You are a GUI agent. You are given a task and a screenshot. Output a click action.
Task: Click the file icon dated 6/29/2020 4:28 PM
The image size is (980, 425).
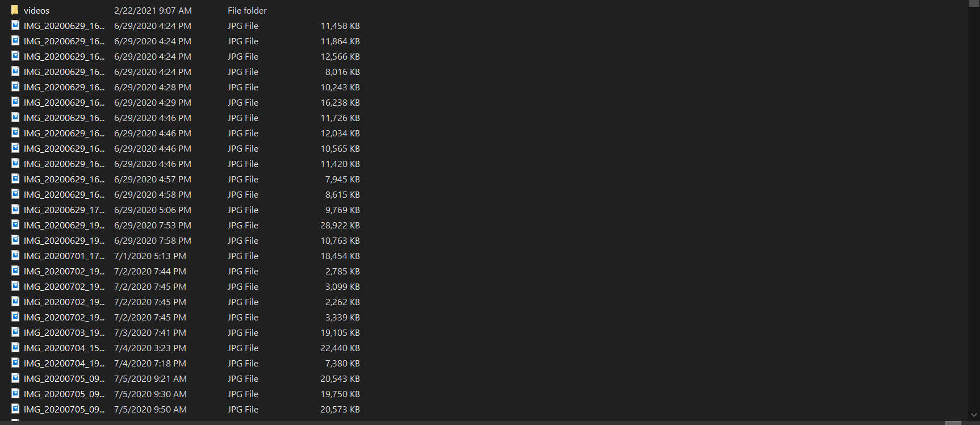point(15,86)
